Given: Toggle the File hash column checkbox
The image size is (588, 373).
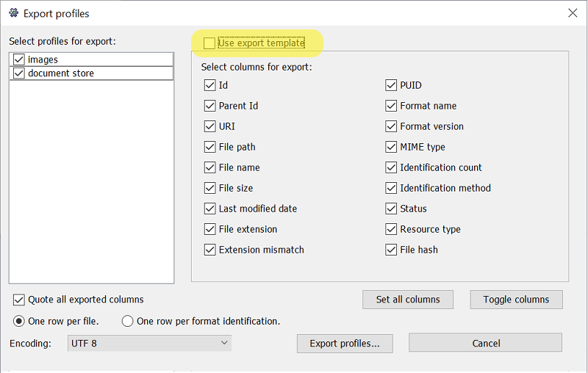Looking at the screenshot, I should click(x=391, y=250).
